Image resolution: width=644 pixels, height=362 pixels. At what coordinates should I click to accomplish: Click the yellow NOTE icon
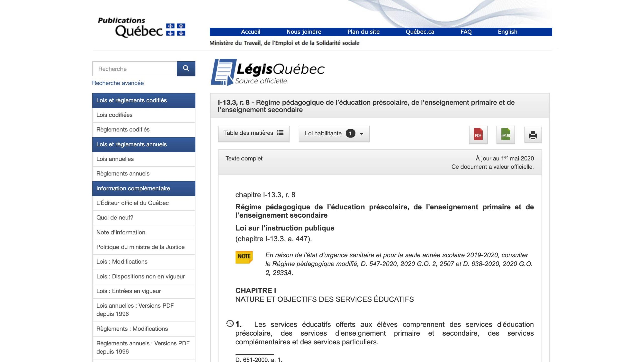coord(244,257)
